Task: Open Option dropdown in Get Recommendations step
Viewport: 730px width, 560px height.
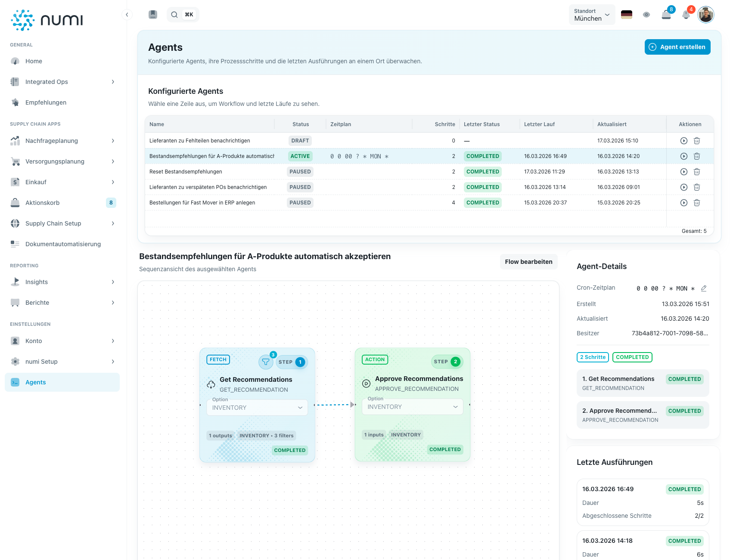Action: 257,408
